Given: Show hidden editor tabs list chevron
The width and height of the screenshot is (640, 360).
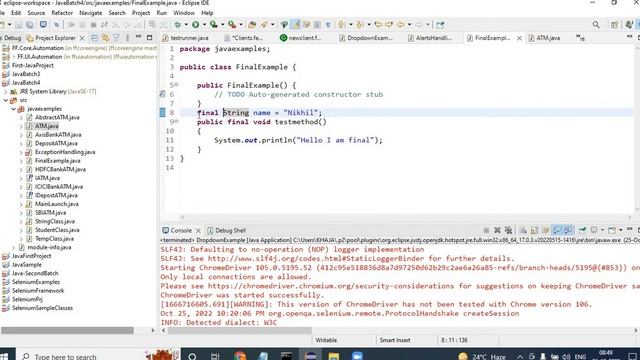Looking at the screenshot, I should click(580, 38).
